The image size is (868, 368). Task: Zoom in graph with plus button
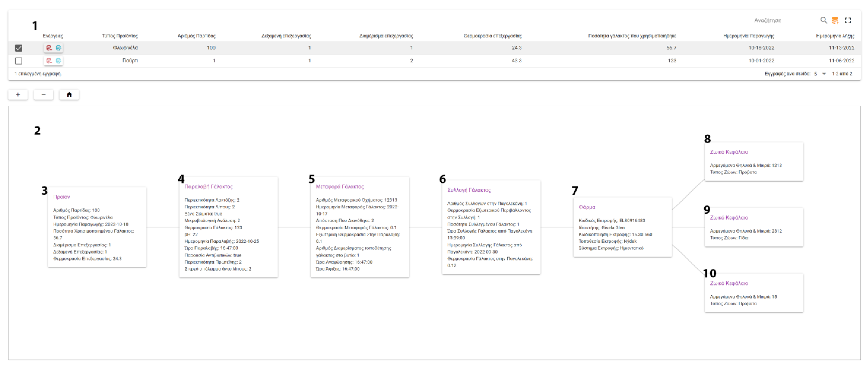(x=18, y=95)
